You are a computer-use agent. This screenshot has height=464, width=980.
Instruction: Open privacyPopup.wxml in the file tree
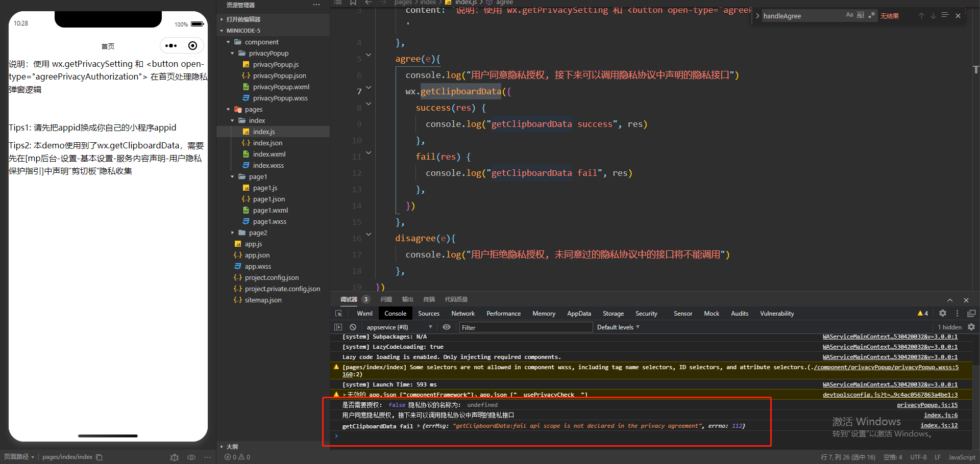pyautogui.click(x=281, y=87)
